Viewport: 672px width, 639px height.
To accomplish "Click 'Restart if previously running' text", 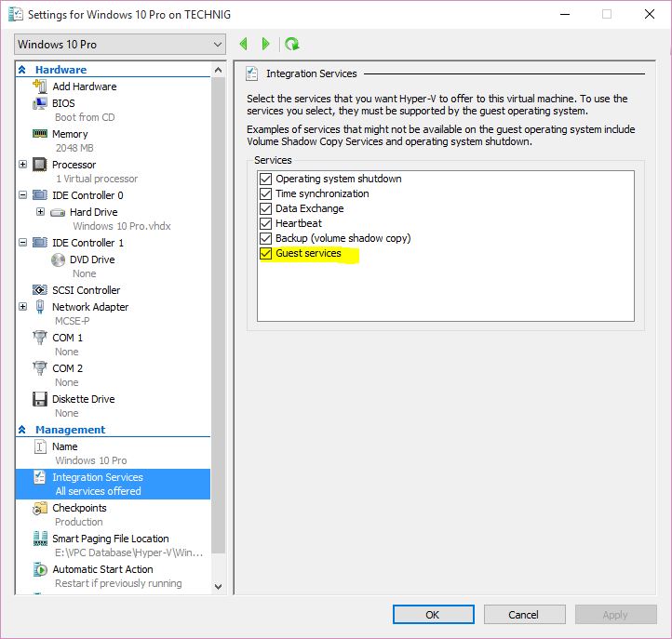I will point(118,583).
